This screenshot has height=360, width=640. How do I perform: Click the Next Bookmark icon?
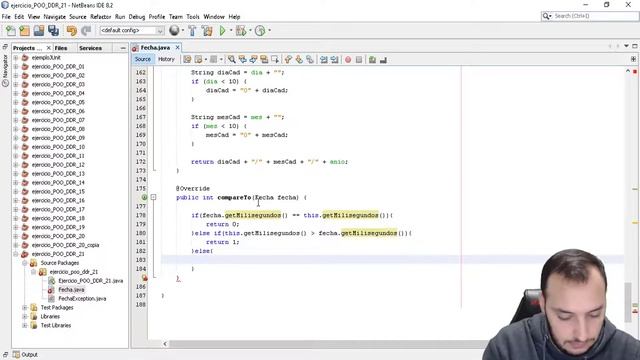point(299,60)
